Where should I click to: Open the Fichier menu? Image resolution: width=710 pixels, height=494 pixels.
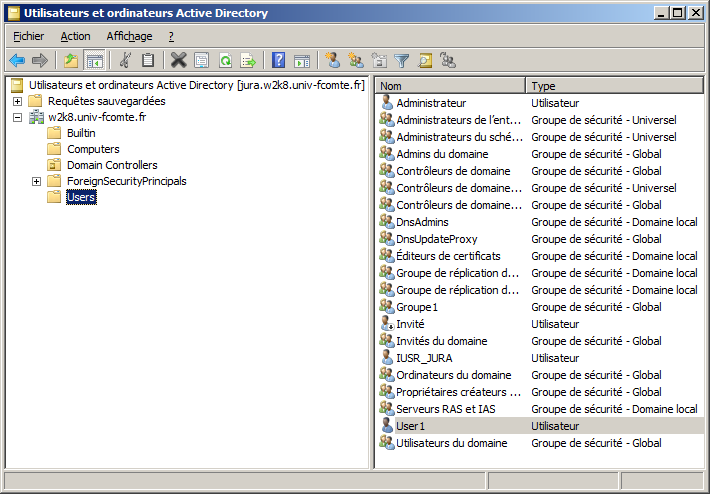28,36
